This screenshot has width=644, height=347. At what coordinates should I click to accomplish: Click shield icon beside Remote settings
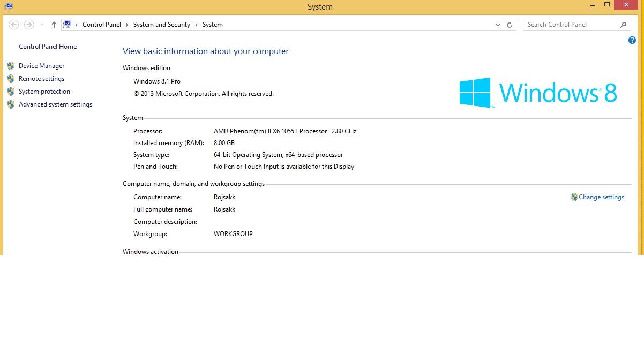point(11,79)
